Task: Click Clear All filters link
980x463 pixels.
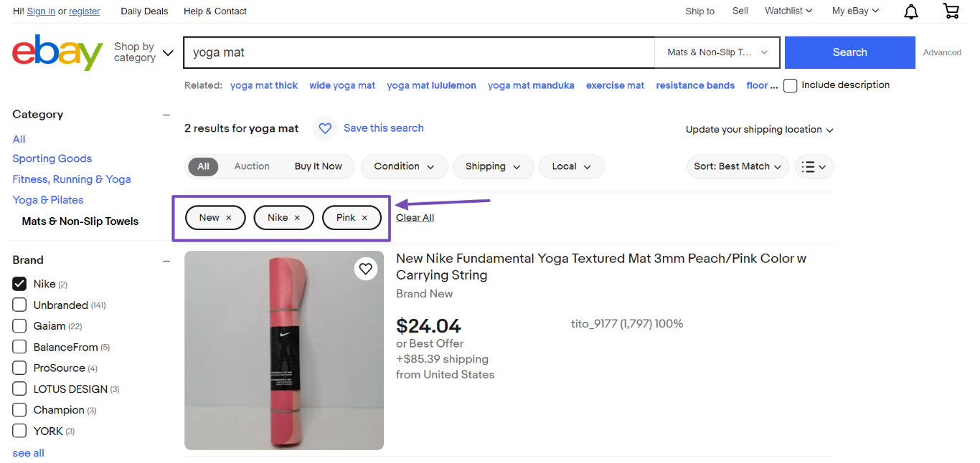Action: (x=415, y=218)
